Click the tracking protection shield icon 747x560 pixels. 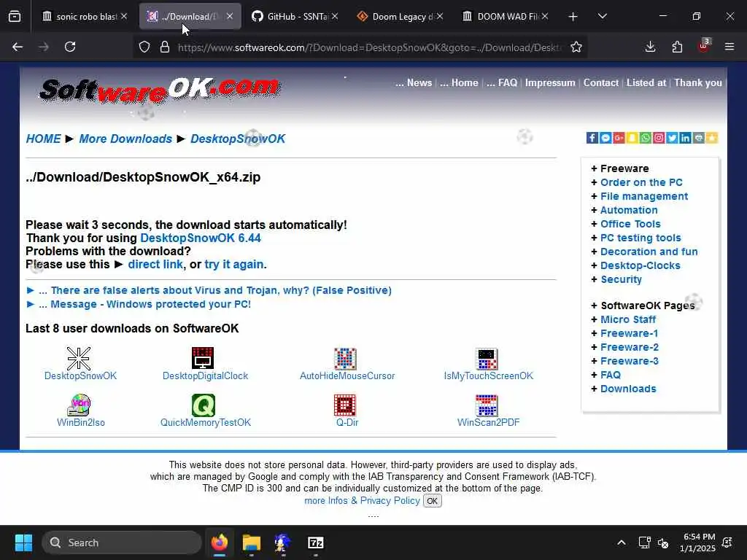(144, 47)
